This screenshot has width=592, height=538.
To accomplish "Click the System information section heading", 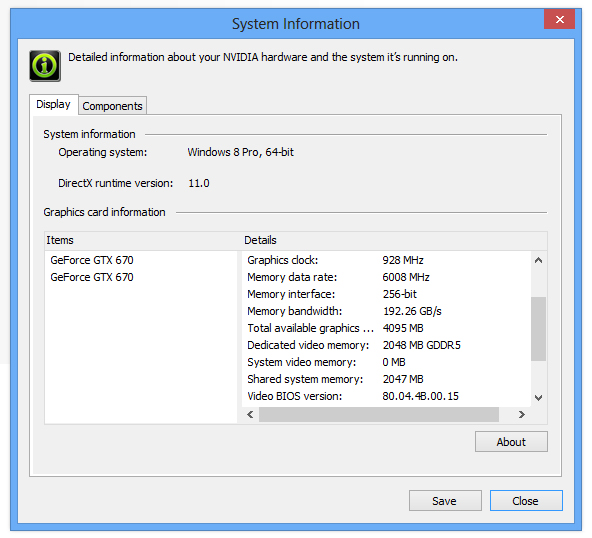I will 89,134.
